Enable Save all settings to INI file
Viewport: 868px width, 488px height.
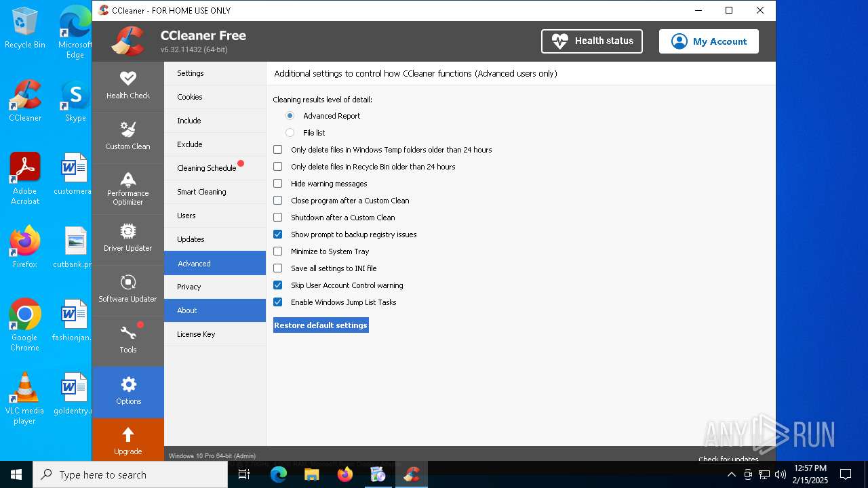coord(278,268)
